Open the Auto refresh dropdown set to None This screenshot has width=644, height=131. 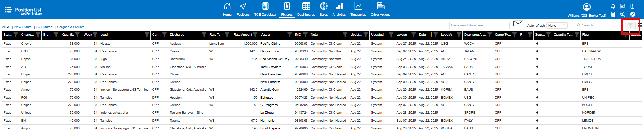[x=557, y=25]
